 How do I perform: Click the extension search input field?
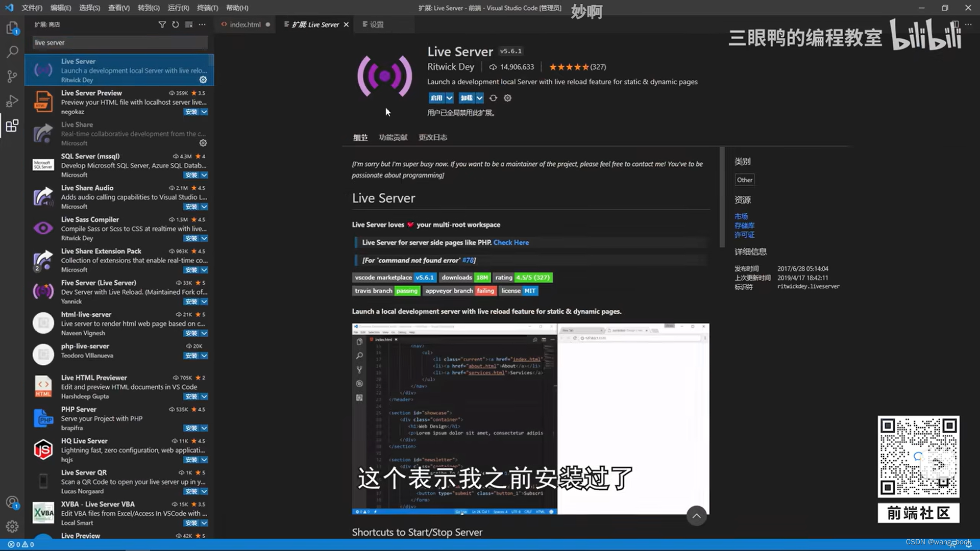(120, 42)
